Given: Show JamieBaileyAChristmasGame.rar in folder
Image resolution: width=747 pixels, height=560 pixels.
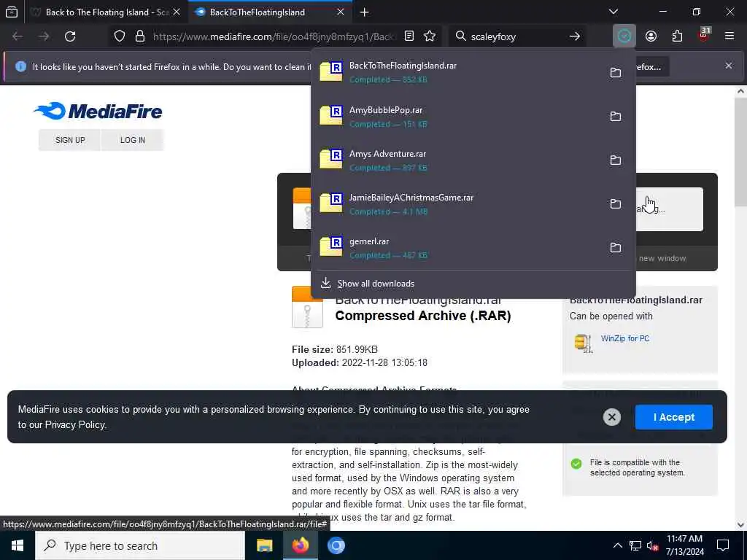Looking at the screenshot, I should pyautogui.click(x=616, y=204).
